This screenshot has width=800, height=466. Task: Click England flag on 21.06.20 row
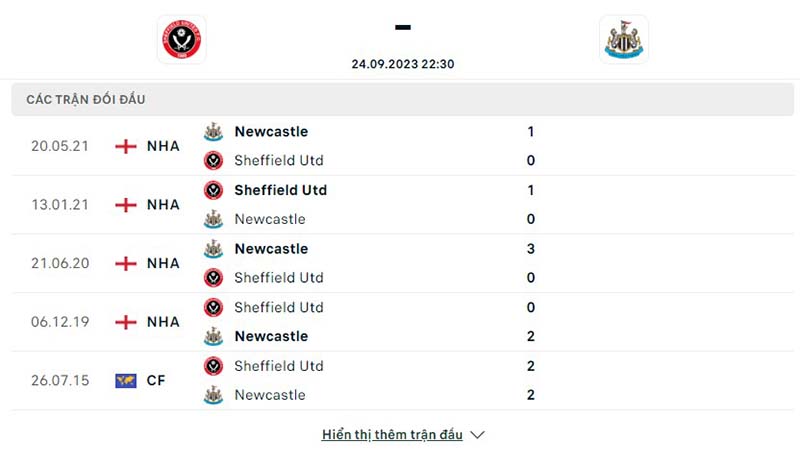(x=126, y=264)
